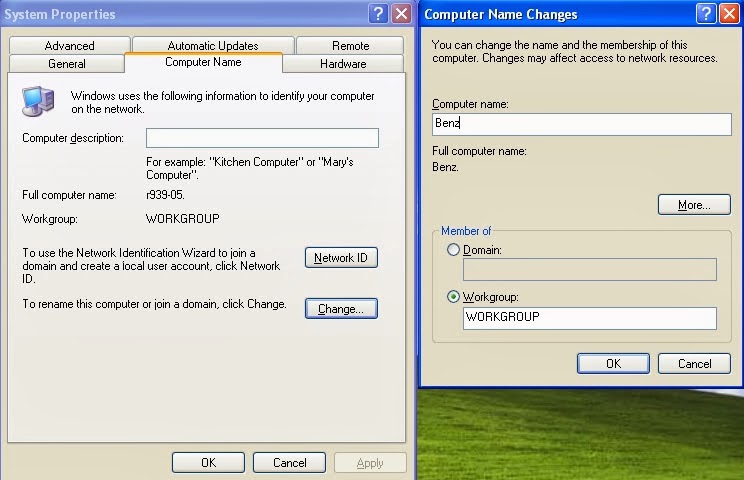
Task: Select the Workgroup radio button
Action: point(453,297)
